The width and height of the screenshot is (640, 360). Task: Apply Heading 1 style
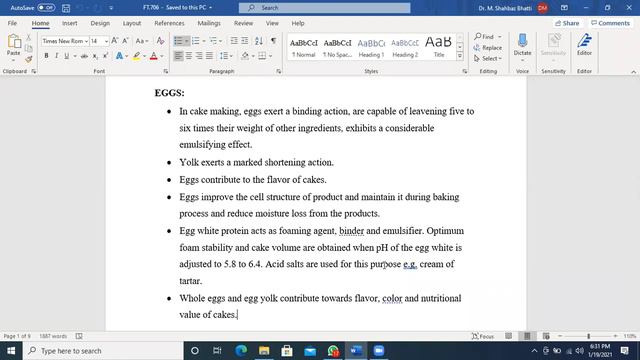371,47
